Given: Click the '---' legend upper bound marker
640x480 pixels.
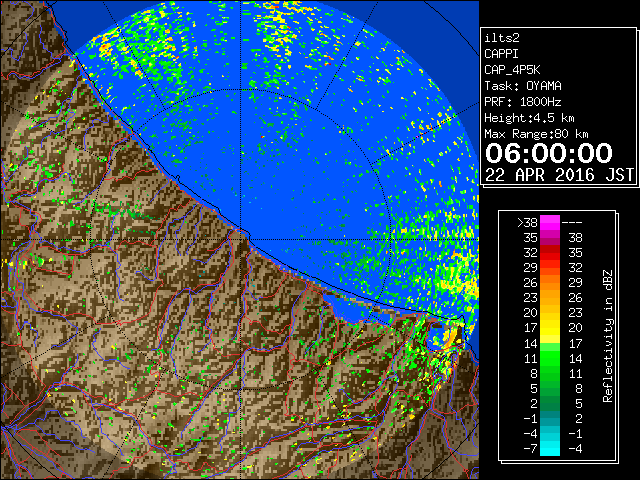Looking at the screenshot, I should 572,223.
